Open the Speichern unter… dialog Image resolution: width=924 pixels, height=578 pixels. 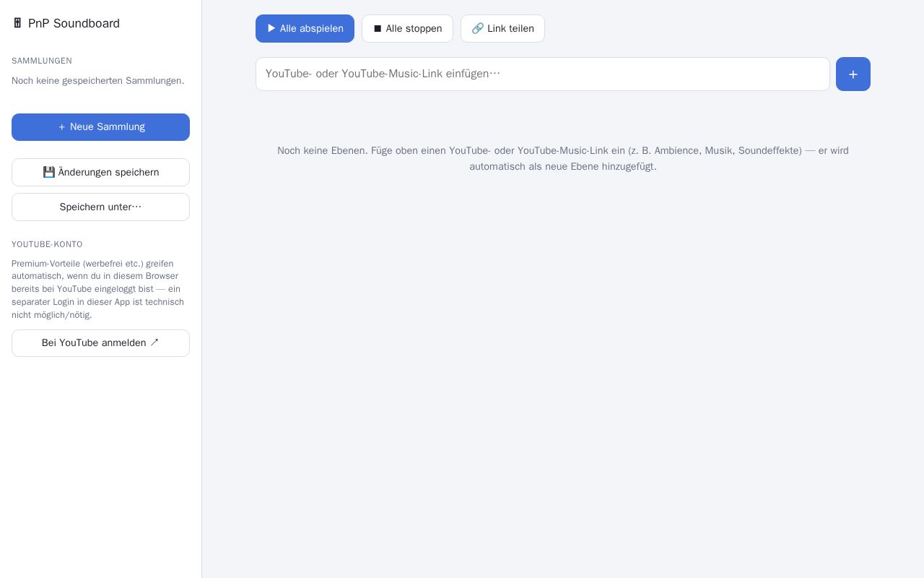click(100, 207)
